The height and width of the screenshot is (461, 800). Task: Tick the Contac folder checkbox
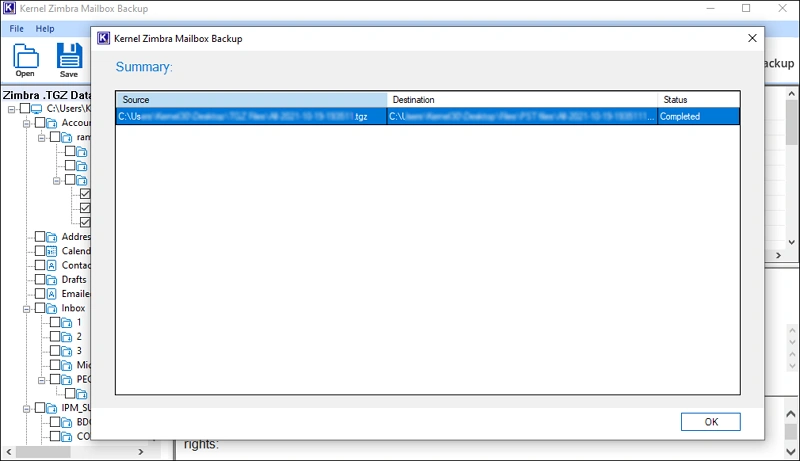click(40, 265)
